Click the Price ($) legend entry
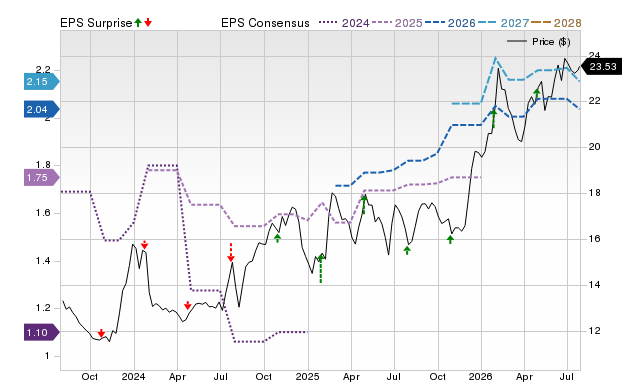 (539, 42)
